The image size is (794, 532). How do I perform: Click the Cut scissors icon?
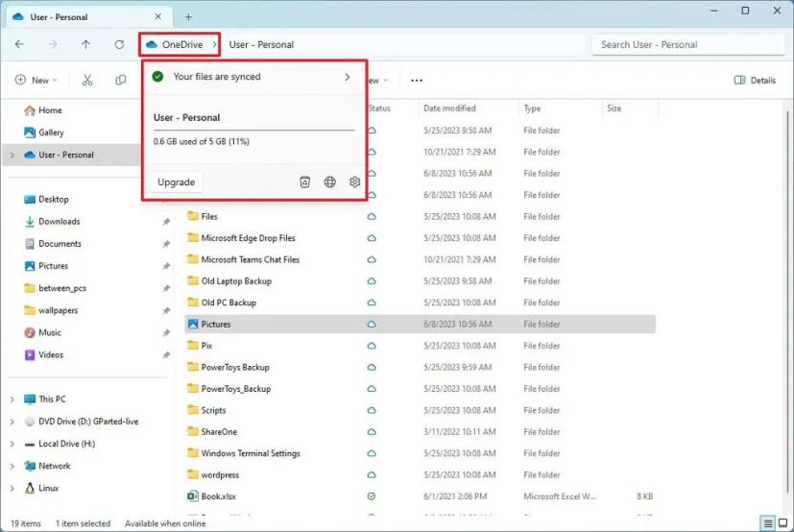tap(87, 80)
